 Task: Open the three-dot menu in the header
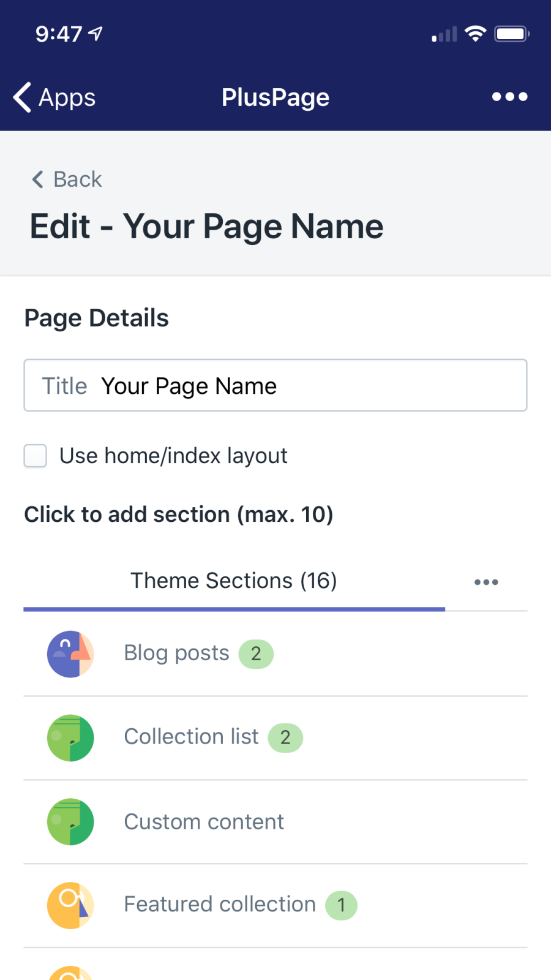point(509,97)
